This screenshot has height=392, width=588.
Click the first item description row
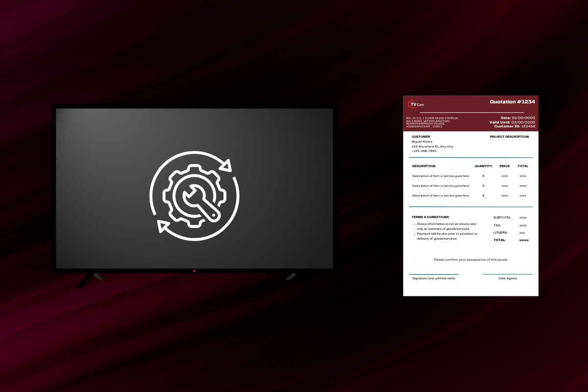[441, 176]
